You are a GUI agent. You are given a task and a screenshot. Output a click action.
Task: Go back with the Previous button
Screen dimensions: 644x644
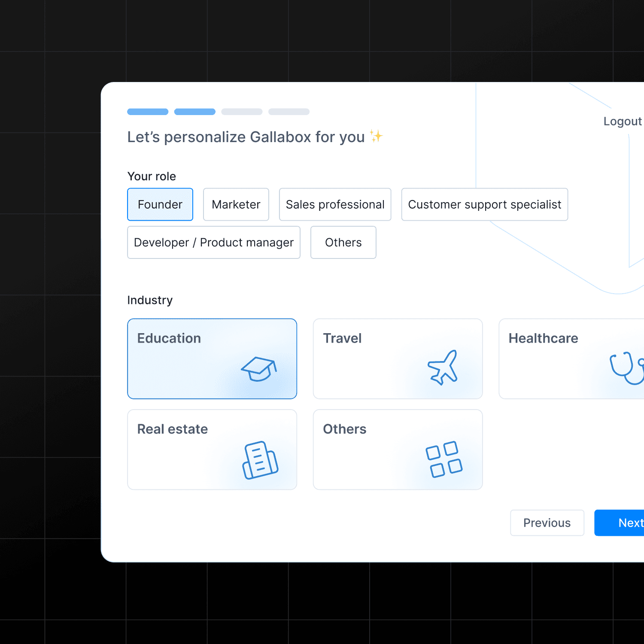(x=547, y=523)
